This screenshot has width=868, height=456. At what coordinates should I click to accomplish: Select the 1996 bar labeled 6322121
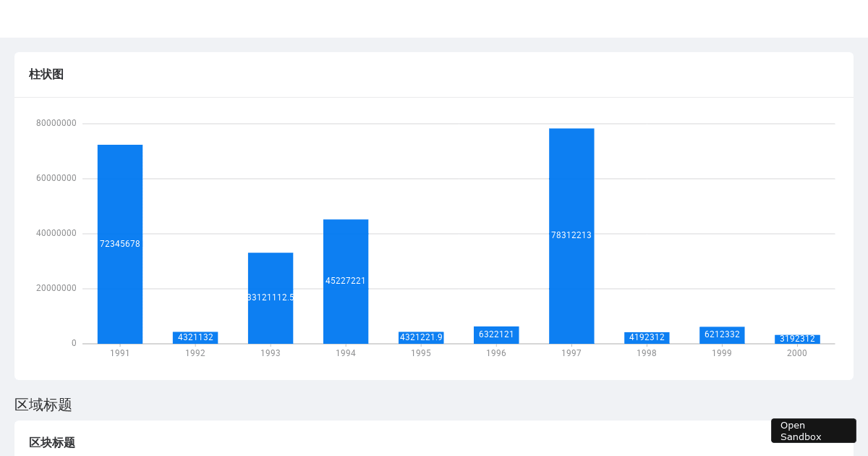pyautogui.click(x=496, y=335)
